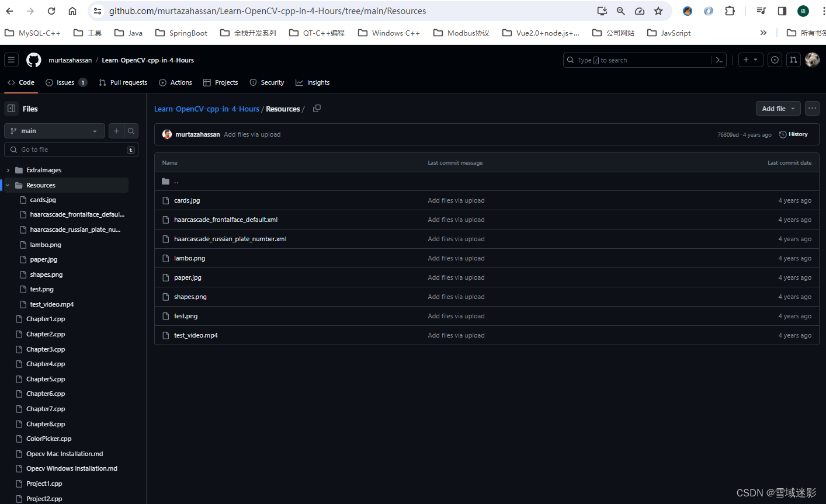
Task: Open haarcascade_frontalface_default.xml in file list
Action: (x=225, y=220)
